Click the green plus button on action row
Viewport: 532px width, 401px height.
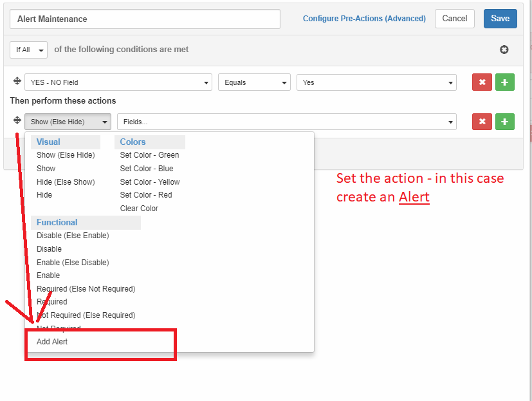tap(505, 122)
